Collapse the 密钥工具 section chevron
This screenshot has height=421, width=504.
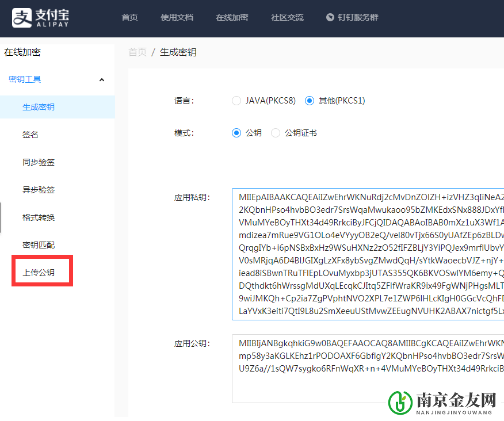pos(102,79)
